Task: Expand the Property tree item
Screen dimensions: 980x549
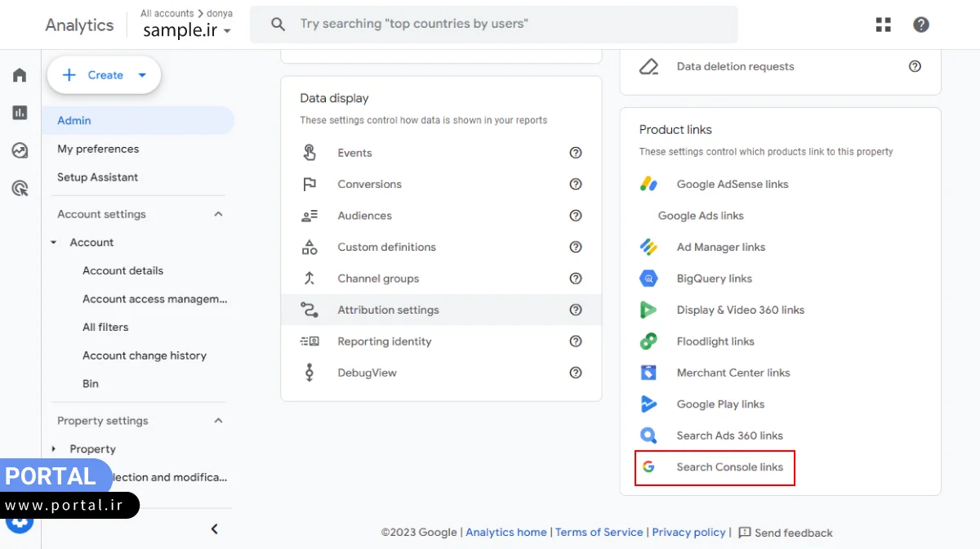Action: click(x=54, y=449)
